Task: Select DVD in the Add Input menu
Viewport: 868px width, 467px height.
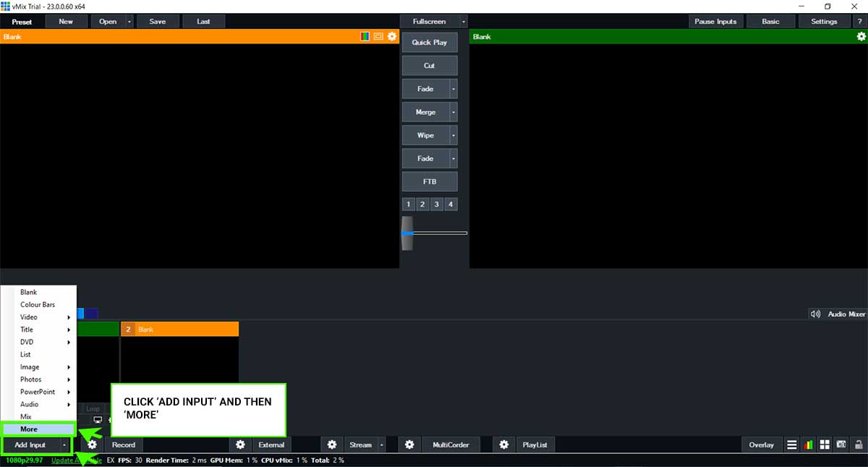Action: (x=38, y=342)
